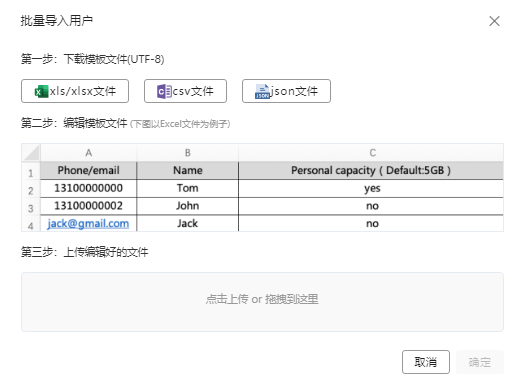Click the 第三步:上传编辑好的文件 label
This screenshot has height=377, width=516.
(84, 252)
